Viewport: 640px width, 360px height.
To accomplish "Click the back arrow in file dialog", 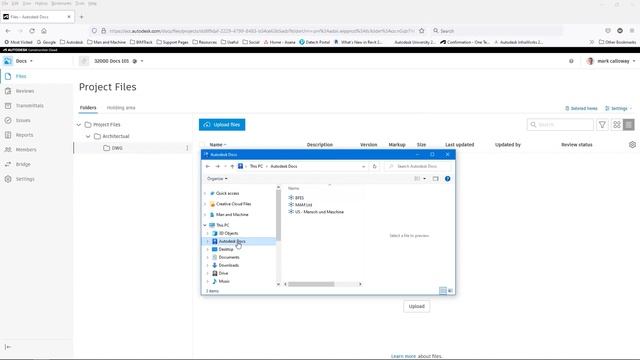I will tap(208, 167).
